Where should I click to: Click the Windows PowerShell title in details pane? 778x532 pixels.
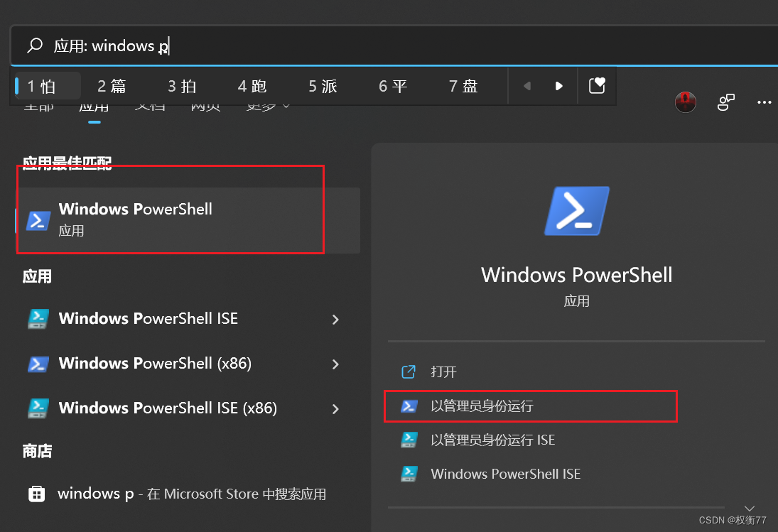click(576, 275)
